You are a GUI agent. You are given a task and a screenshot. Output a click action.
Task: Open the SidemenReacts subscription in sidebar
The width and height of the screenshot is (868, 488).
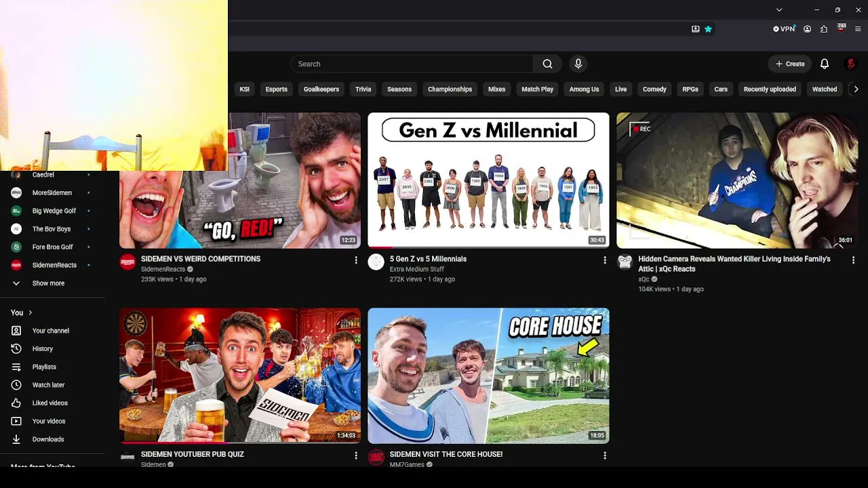(x=52, y=265)
